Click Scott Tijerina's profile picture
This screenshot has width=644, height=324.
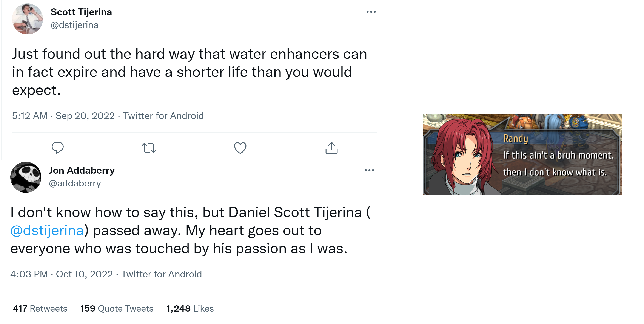click(28, 19)
